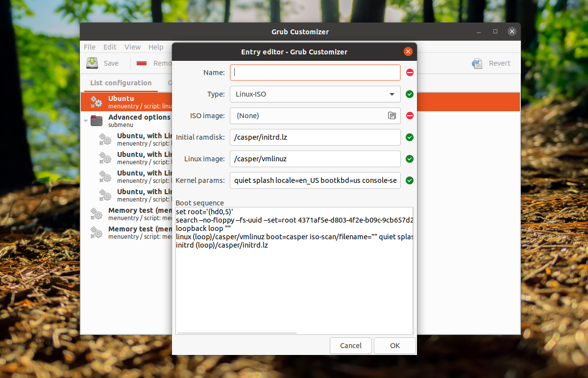Click gear icon of first Memory test entry

tap(96, 214)
